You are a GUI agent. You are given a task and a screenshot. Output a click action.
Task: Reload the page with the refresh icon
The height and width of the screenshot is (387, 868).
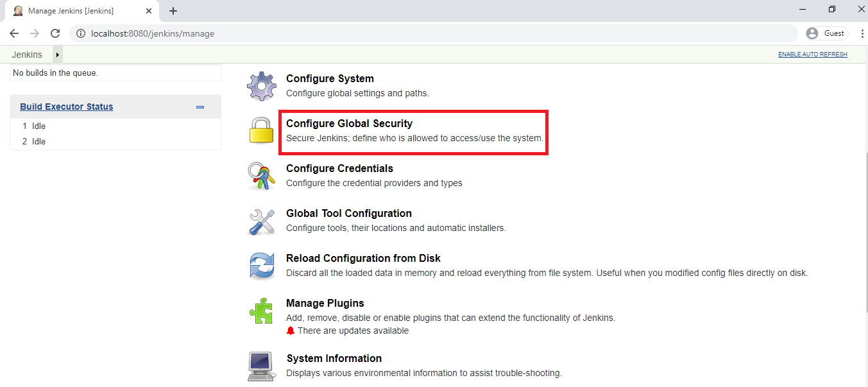tap(55, 33)
